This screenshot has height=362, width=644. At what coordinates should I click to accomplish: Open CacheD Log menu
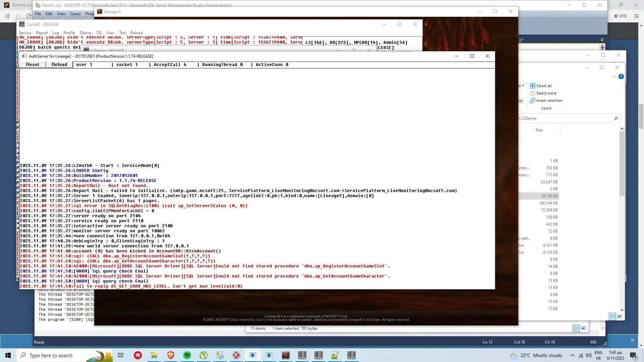(56, 33)
